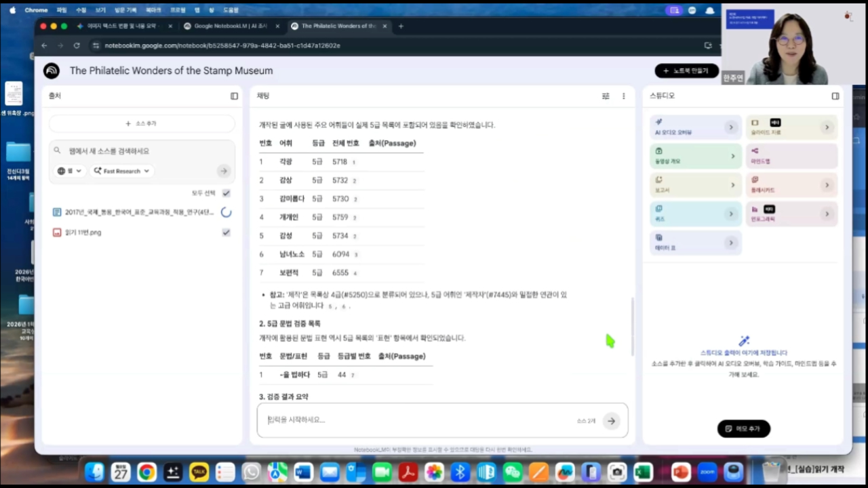Click the NotebookLM logo icon
Image resolution: width=868 pixels, height=488 pixels.
[x=52, y=70]
